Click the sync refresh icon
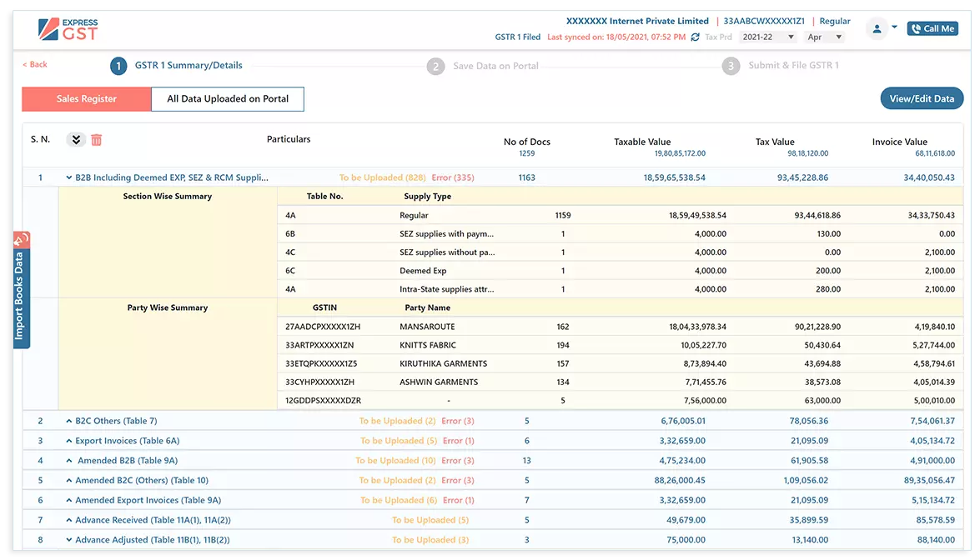980x560 pixels. tap(695, 37)
